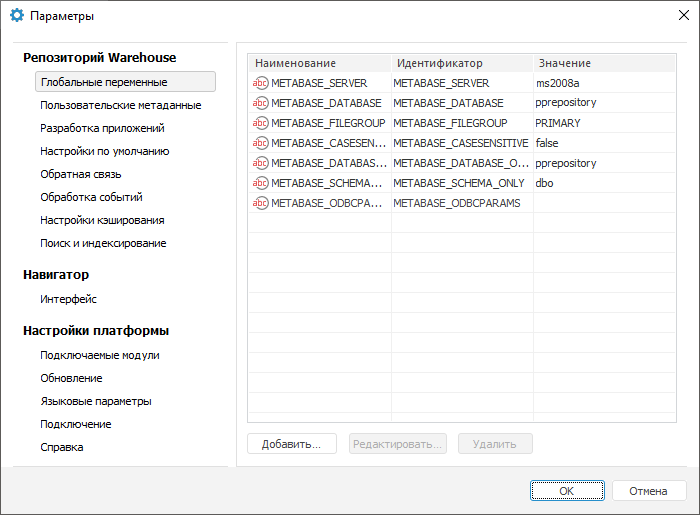Click the string-type icon next to METABASE_SERVER
The image size is (700, 515).
[261, 83]
